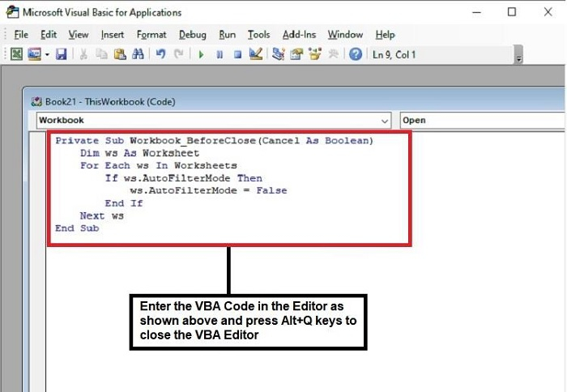
Task: Click 'ws.AutoFilterMode = False' code line
Action: pos(209,190)
